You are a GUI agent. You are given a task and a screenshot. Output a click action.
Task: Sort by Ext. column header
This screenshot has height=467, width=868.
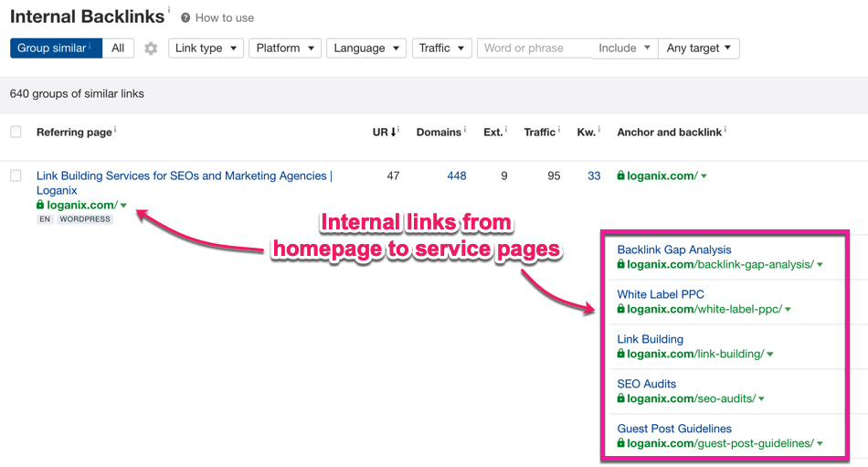492,132
